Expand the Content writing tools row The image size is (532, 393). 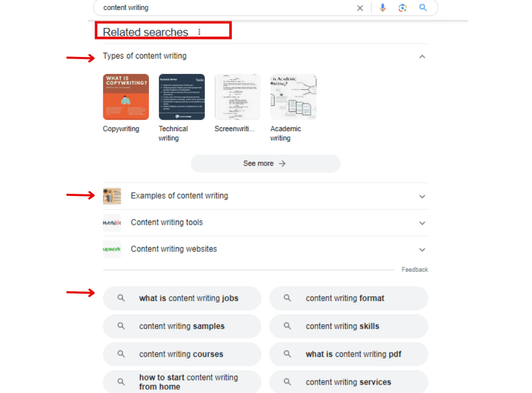pos(422,223)
